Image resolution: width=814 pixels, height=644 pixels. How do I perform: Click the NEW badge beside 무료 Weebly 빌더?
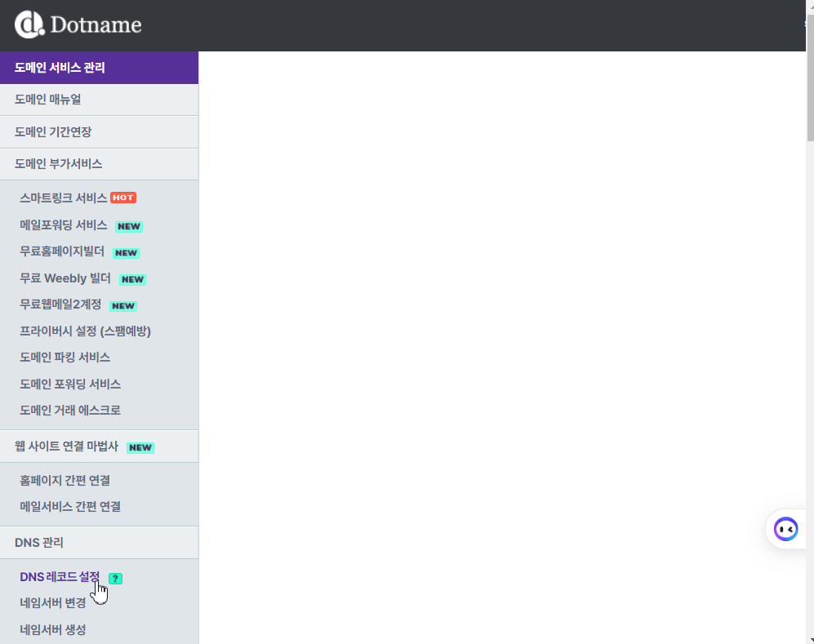point(132,278)
